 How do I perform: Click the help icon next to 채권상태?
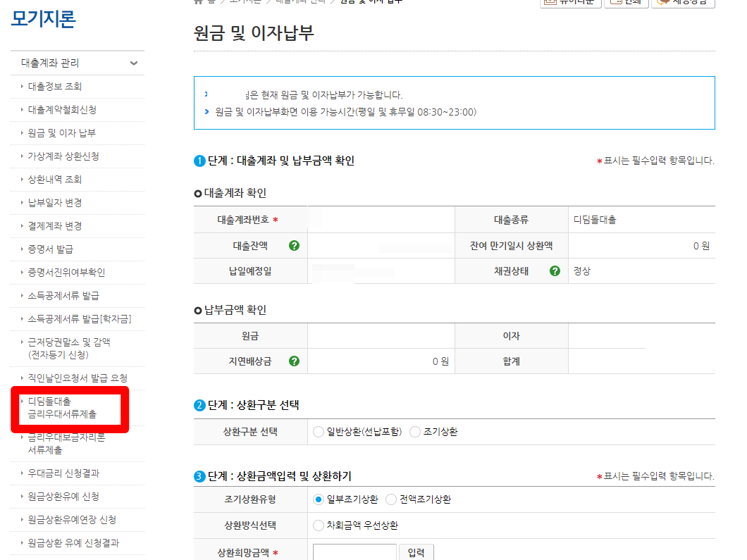click(x=555, y=270)
